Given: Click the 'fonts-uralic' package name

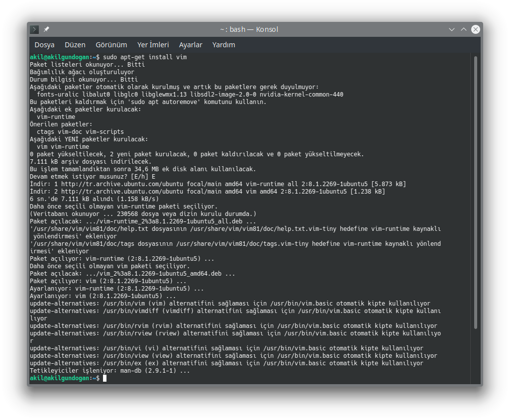Looking at the screenshot, I should tap(58, 95).
